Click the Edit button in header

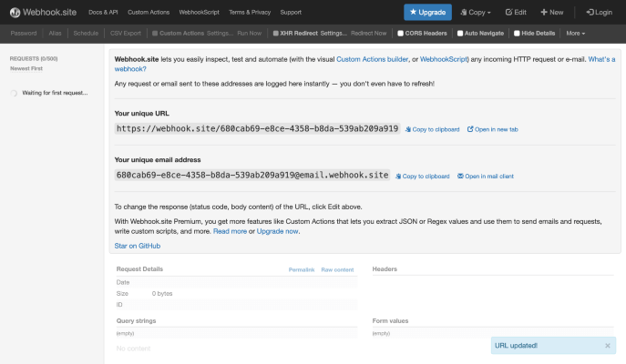pyautogui.click(x=516, y=13)
